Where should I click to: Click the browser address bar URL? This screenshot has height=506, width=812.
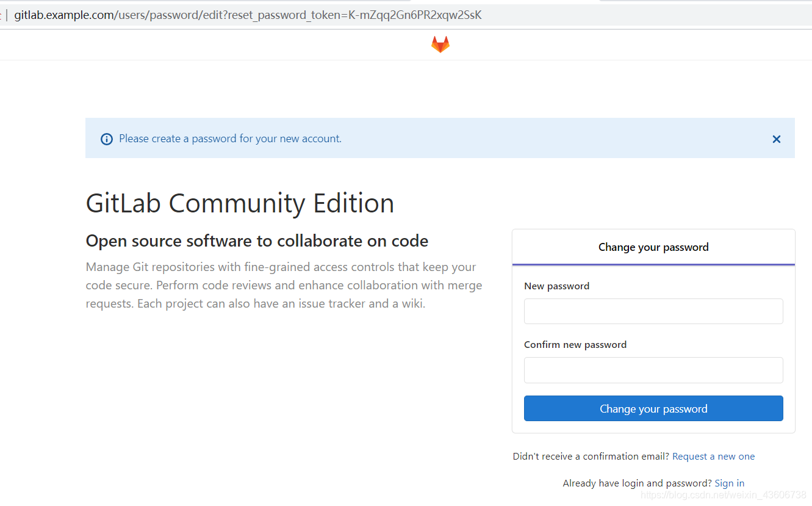coord(248,15)
